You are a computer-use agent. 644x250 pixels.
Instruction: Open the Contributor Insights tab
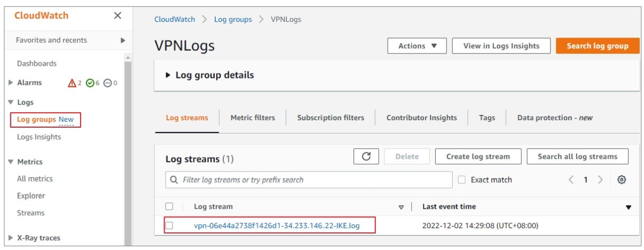pos(421,118)
